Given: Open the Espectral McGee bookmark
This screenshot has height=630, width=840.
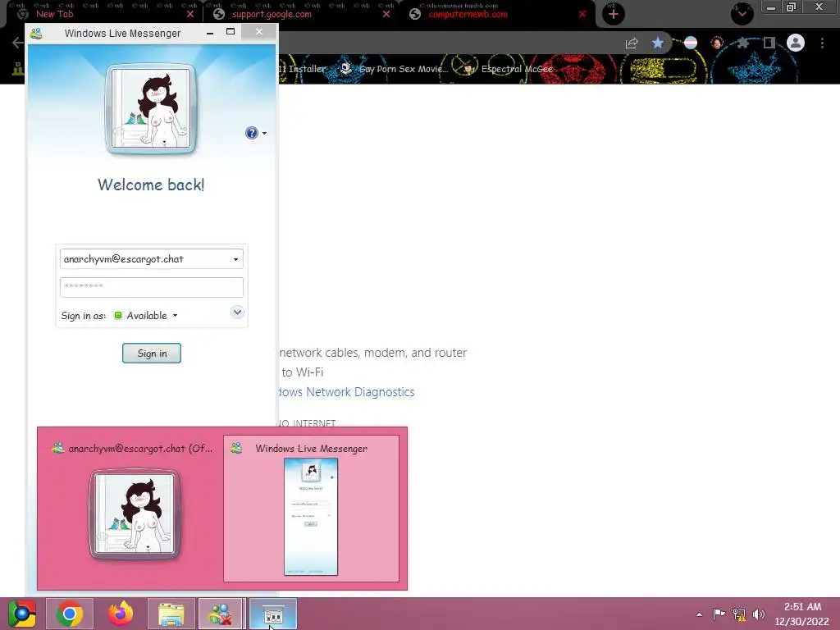Looking at the screenshot, I should point(509,69).
